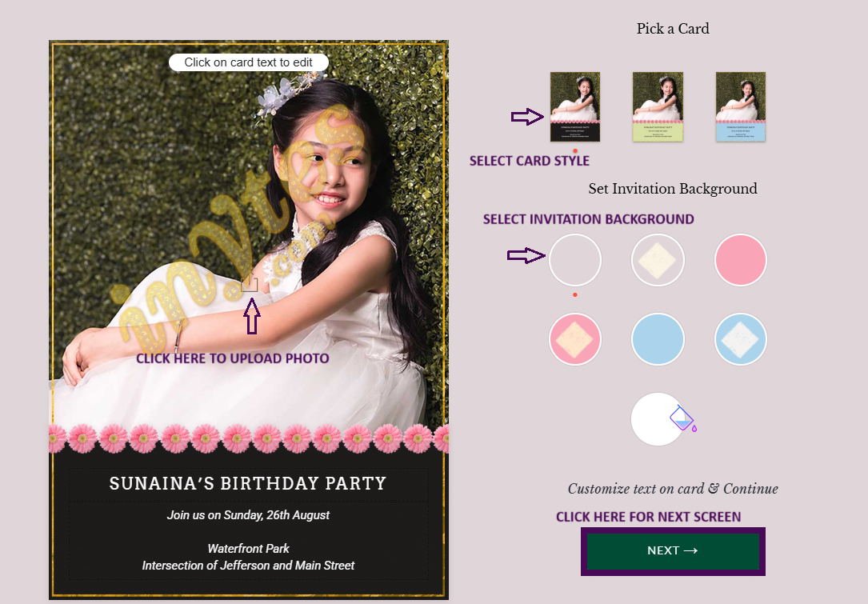Click the upload photo icon on the card
Viewport: 868px width, 604px height.
coord(250,283)
